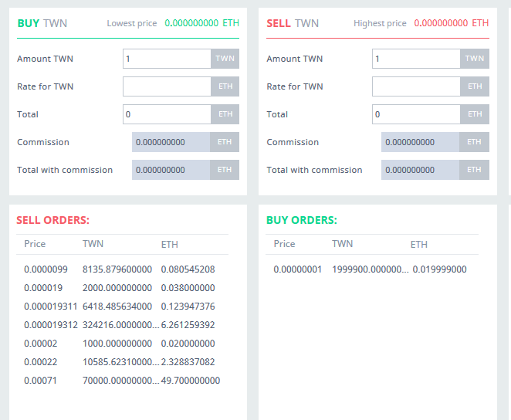Click TWN amount 6418.485634000 in sell orders
Image resolution: width=511 pixels, height=420 pixels.
117,307
